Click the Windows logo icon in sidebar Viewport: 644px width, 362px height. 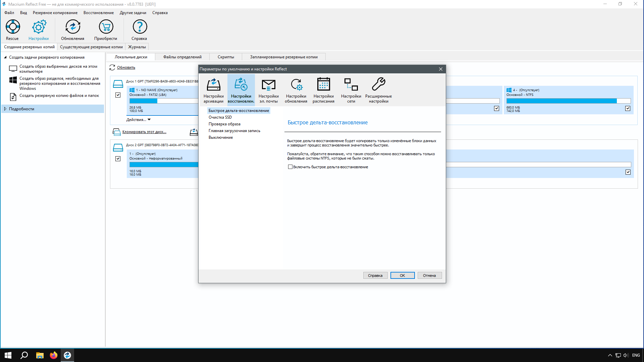pos(13,80)
